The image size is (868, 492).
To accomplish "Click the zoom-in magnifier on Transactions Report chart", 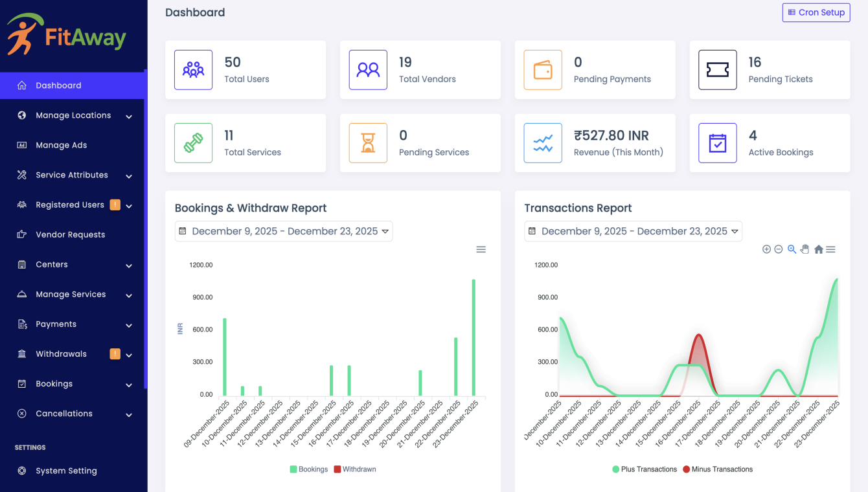I will (x=792, y=249).
